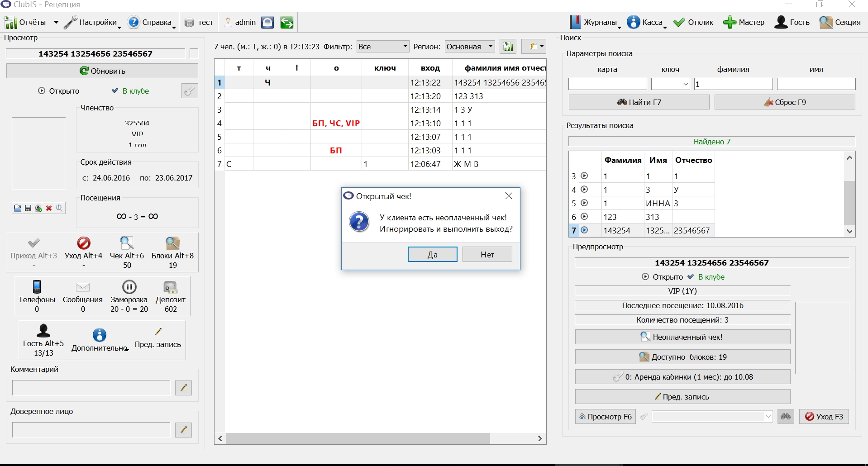Click Да in the open receipt dialog
Screen dimensions: 868x466
pos(432,255)
